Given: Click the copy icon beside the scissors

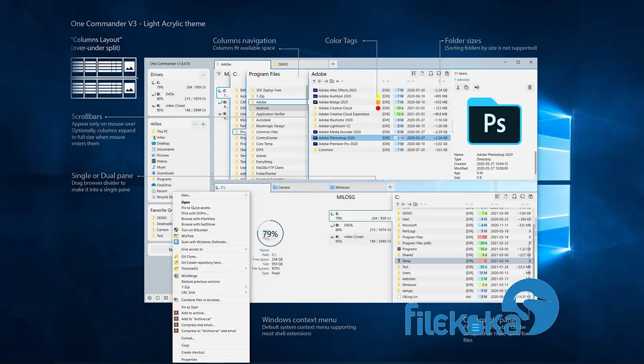Looking at the screenshot, I should click(466, 87).
